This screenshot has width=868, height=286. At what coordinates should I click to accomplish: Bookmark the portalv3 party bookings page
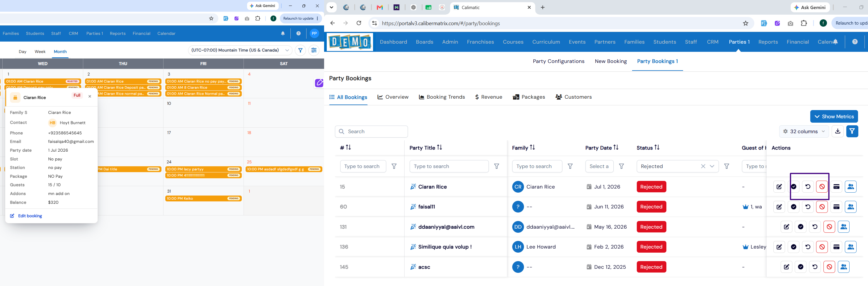[745, 23]
